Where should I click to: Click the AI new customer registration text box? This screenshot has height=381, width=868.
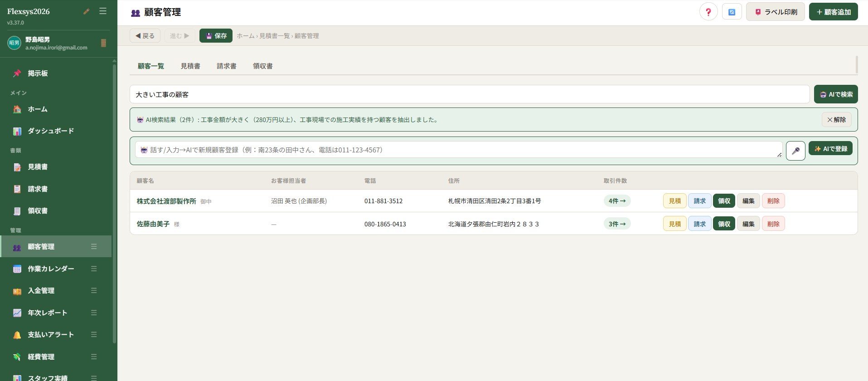tap(459, 150)
